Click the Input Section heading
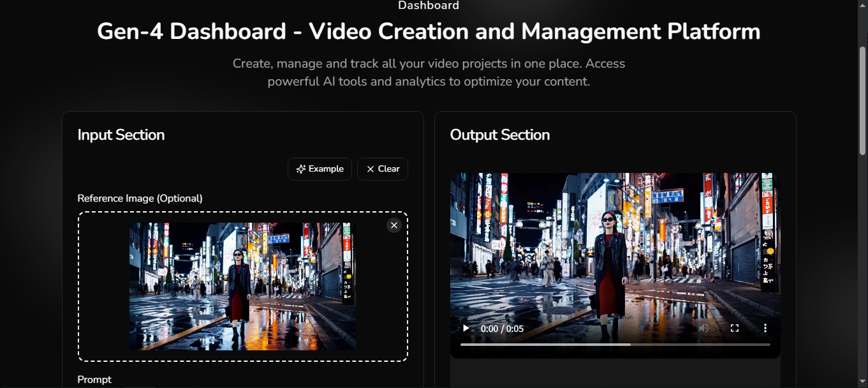Image resolution: width=868 pixels, height=388 pixels. 121,135
